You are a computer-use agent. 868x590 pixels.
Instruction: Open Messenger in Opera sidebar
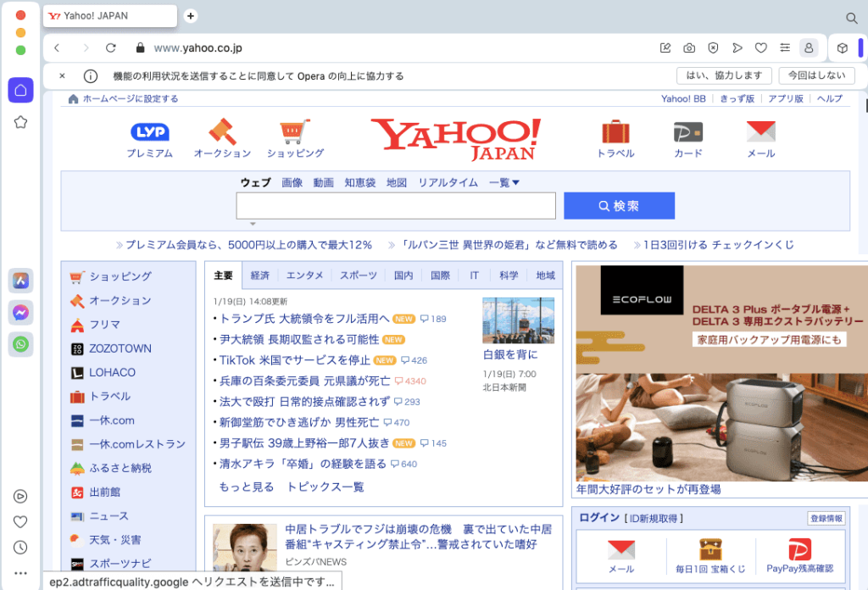20,313
